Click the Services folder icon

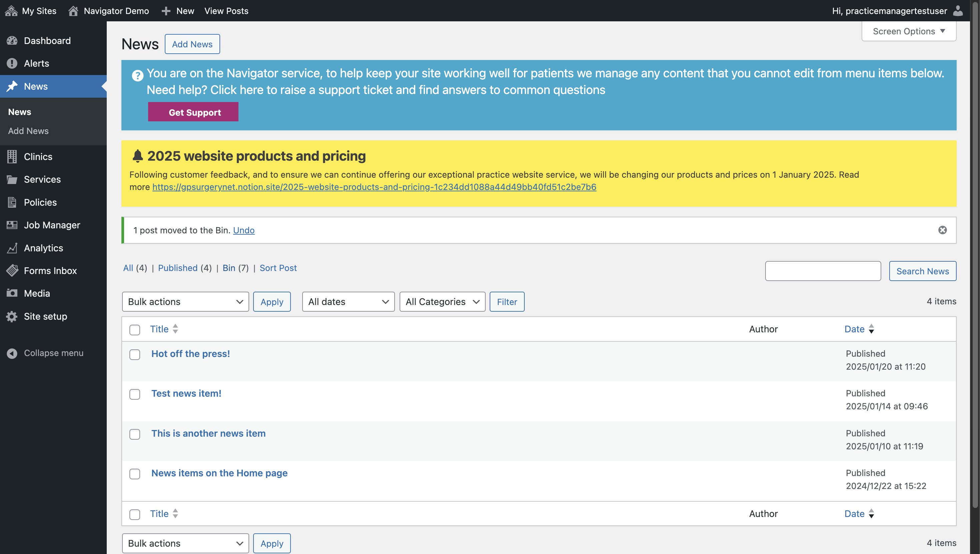[12, 179]
